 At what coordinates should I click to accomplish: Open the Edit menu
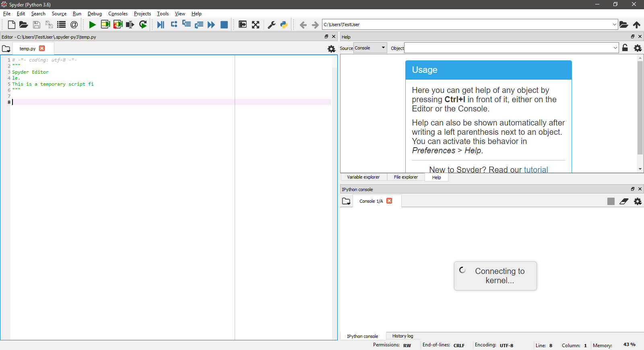(x=21, y=14)
